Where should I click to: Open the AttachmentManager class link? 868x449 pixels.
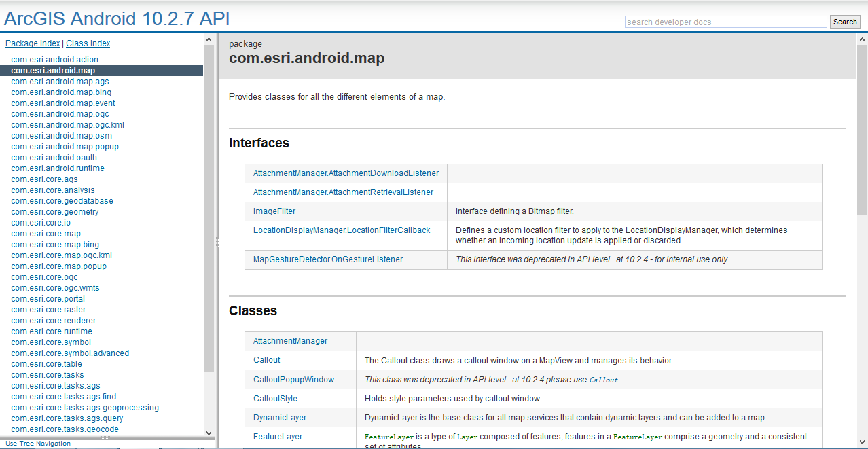point(290,341)
